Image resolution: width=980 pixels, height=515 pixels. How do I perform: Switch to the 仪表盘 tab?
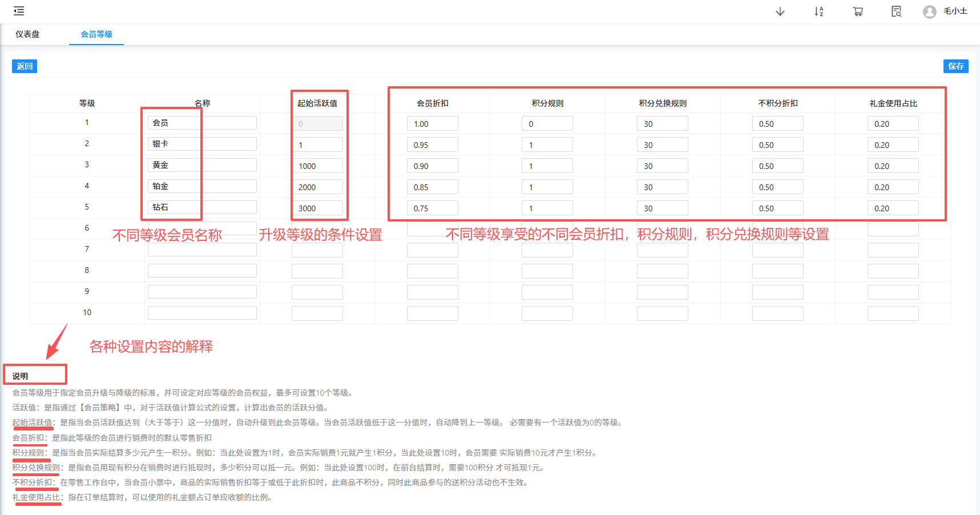[27, 34]
